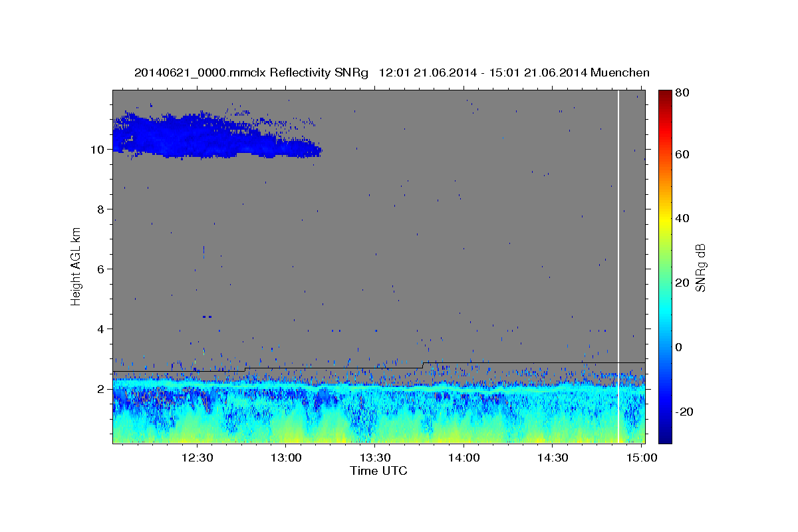Click the height axis tick label 8

tap(100, 209)
